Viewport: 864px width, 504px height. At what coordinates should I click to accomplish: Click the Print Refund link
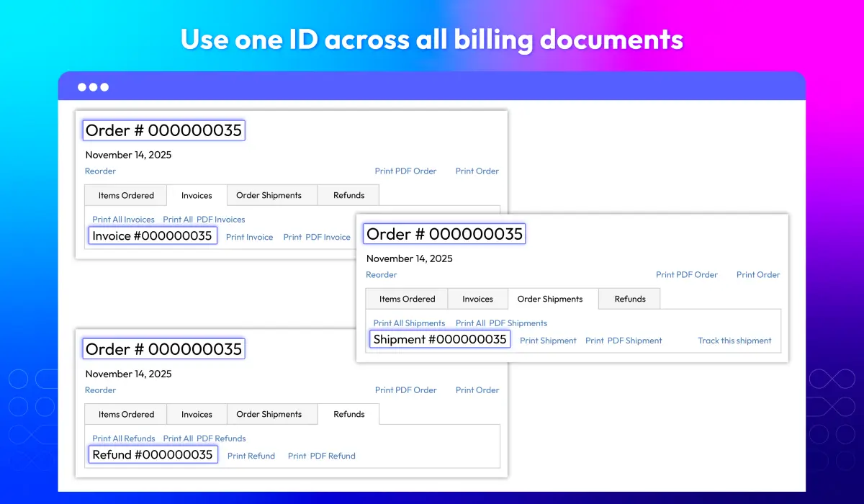[x=251, y=456]
